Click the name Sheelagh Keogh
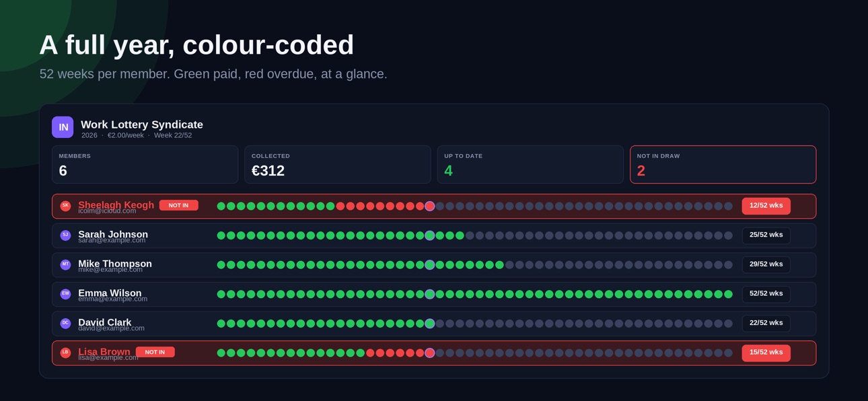868x401 pixels. tap(116, 205)
